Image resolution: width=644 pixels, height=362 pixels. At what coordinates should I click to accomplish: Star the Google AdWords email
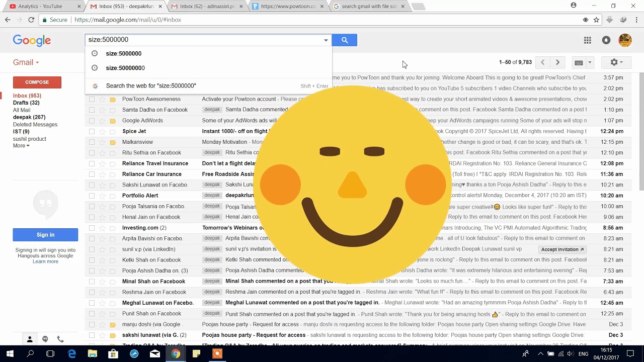coord(102,121)
